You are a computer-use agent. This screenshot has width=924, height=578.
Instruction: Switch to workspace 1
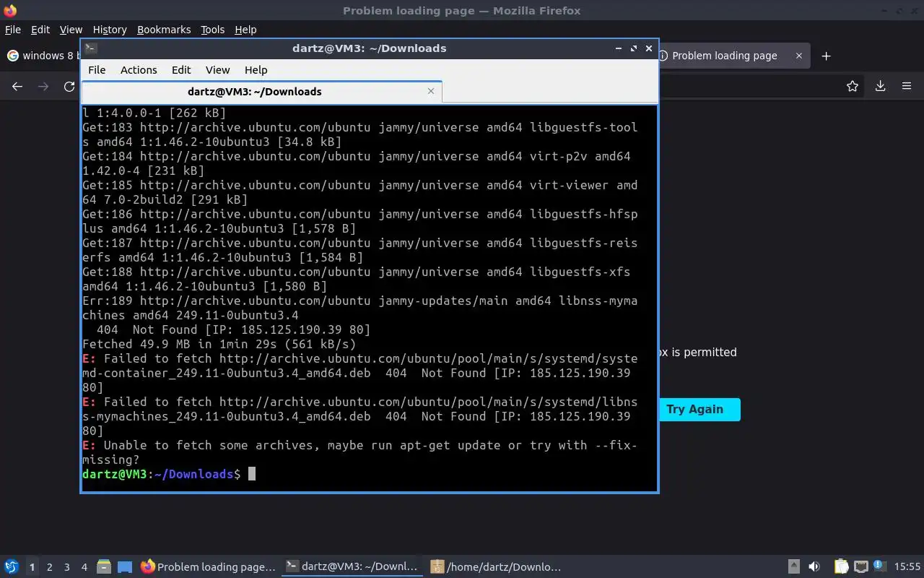pyautogui.click(x=32, y=567)
